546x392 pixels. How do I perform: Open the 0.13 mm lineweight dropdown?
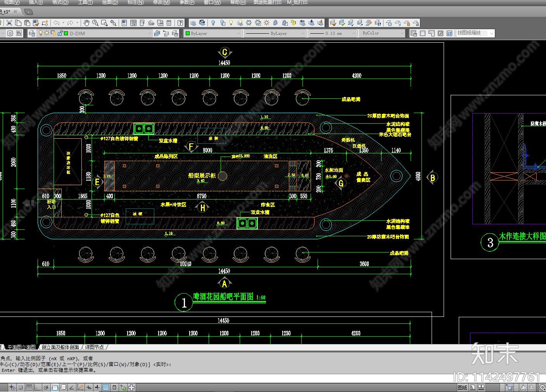pyautogui.click(x=353, y=33)
